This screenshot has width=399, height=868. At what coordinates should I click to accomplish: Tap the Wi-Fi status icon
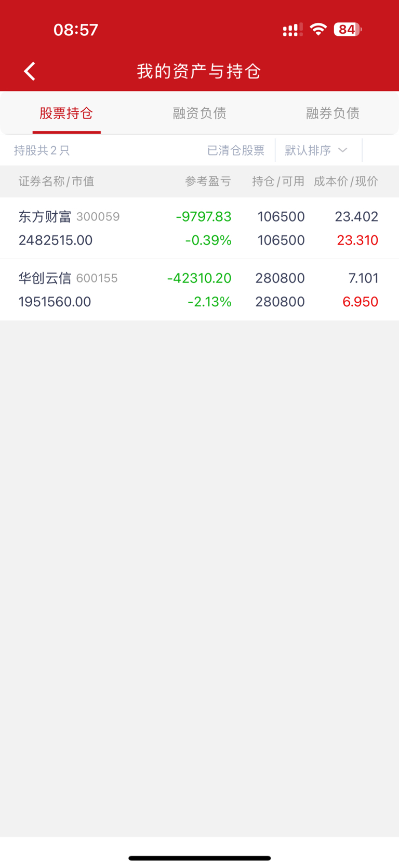318,29
